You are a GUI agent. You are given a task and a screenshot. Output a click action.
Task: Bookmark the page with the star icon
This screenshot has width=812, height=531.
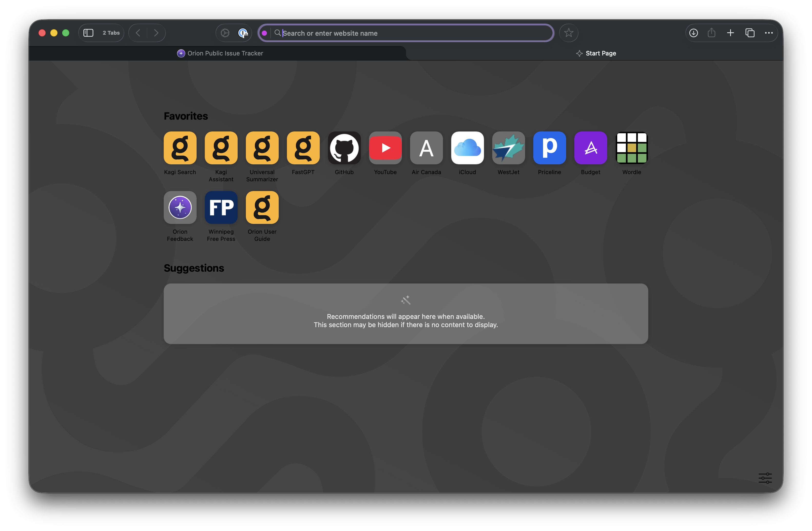click(568, 33)
